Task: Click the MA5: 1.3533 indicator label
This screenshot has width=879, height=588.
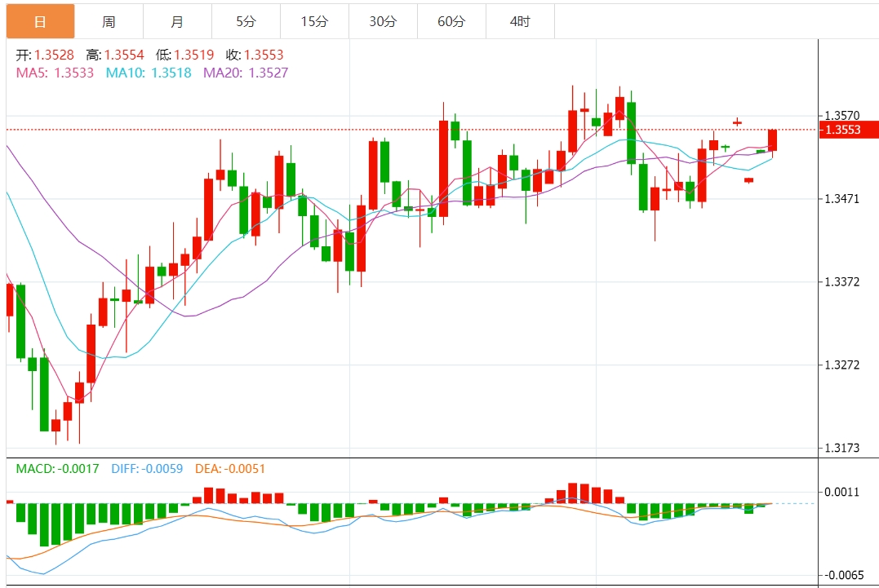Action: coord(55,73)
